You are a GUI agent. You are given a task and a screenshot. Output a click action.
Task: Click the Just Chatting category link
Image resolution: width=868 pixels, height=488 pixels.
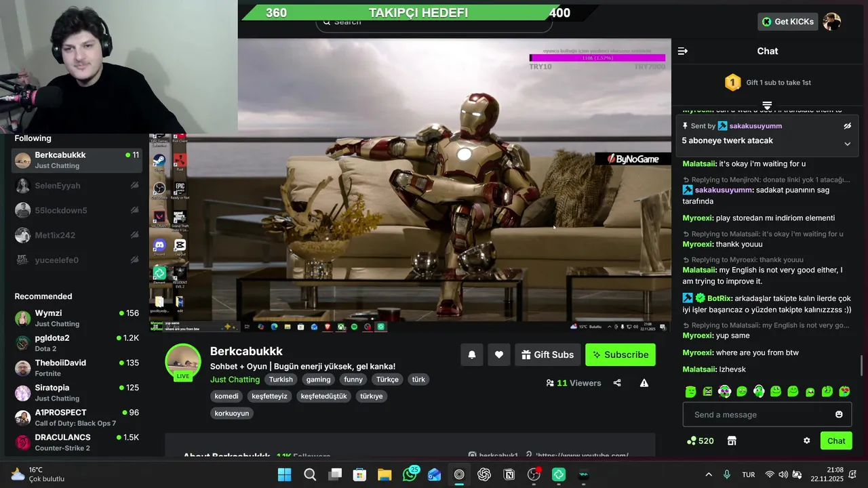[x=235, y=380]
